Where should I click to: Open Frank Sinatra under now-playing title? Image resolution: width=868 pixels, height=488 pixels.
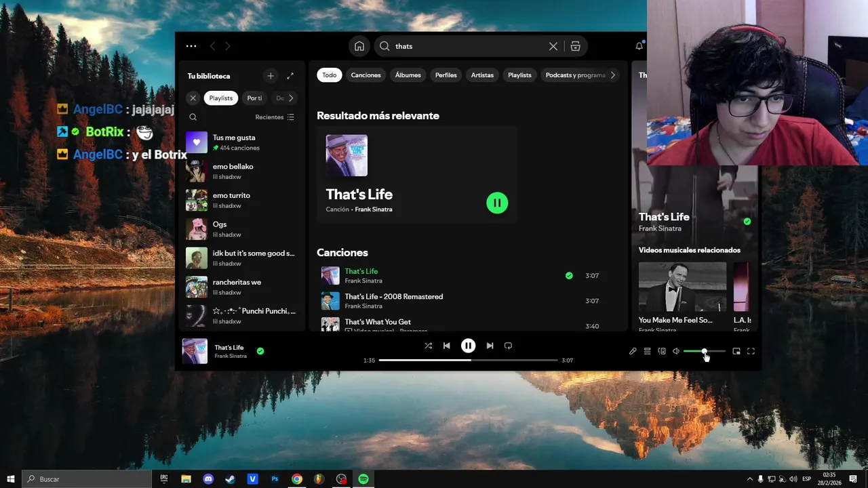[x=231, y=356]
